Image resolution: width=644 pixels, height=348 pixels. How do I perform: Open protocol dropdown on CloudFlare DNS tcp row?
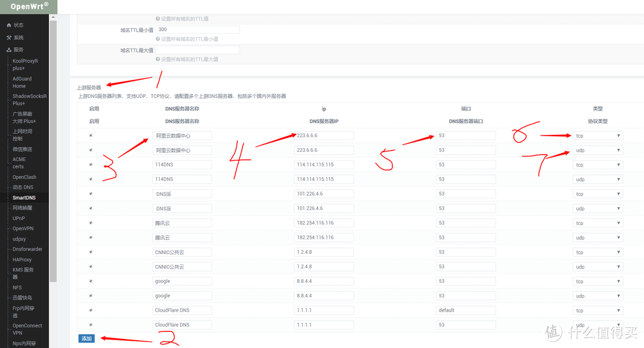tap(598, 310)
